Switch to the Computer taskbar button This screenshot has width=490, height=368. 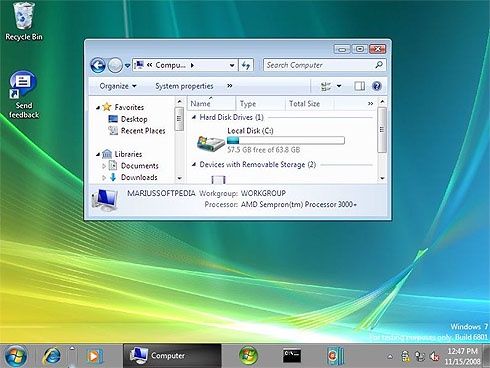(x=172, y=356)
